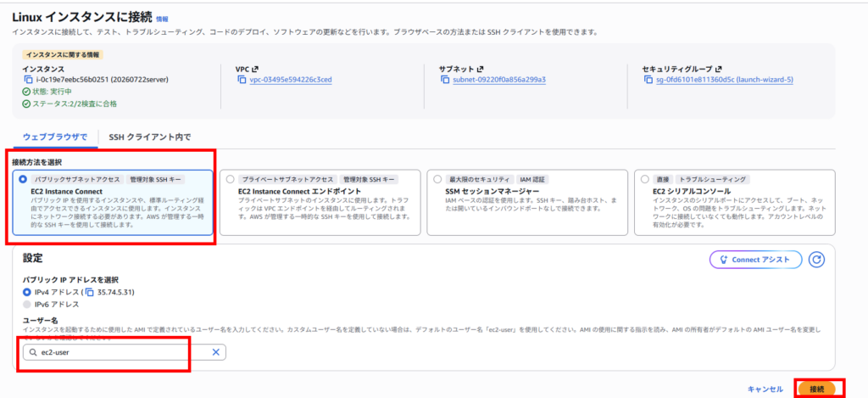
Task: Switch to the SSH クライアント内で tab
Action: tap(149, 137)
